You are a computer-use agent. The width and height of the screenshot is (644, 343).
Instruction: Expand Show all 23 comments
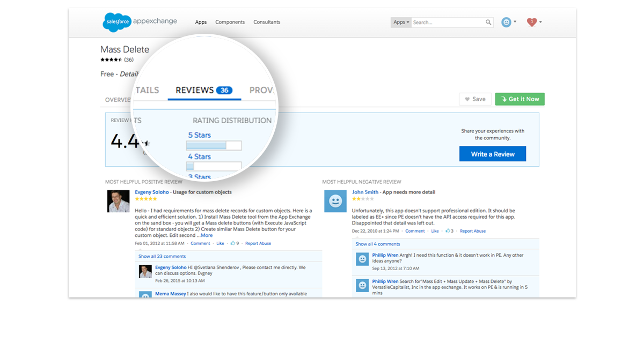point(162,256)
